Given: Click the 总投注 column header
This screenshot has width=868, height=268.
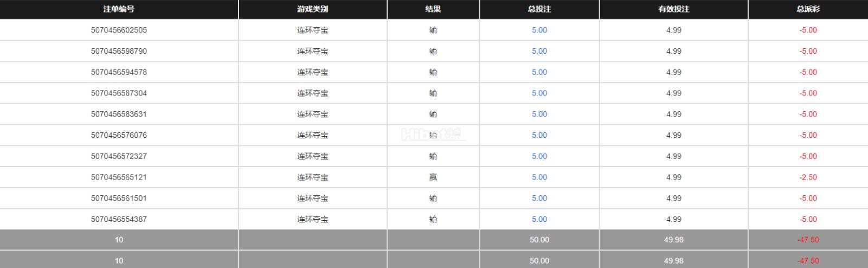Looking at the screenshot, I should click(x=539, y=9).
